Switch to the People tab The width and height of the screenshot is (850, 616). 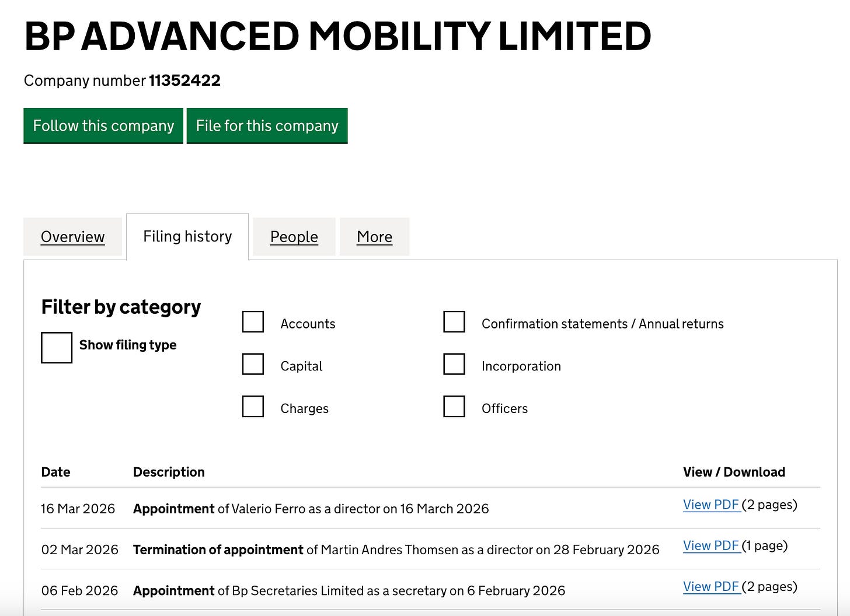tap(294, 237)
